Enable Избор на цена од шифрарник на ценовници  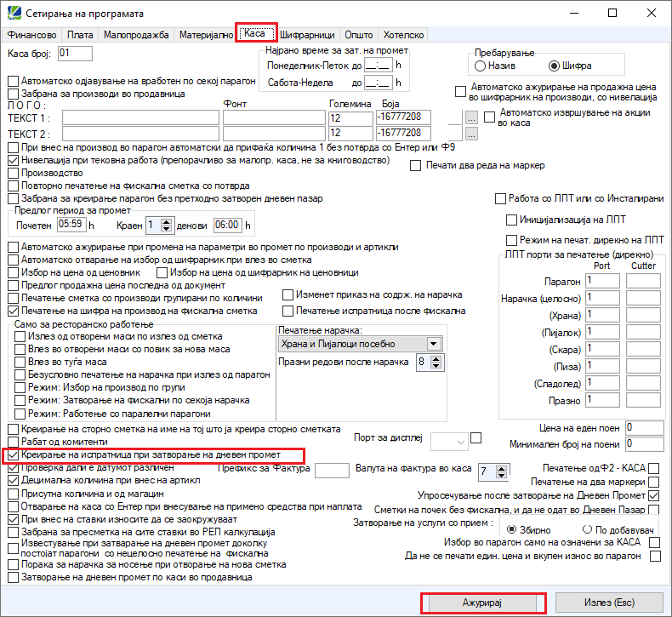tap(162, 272)
